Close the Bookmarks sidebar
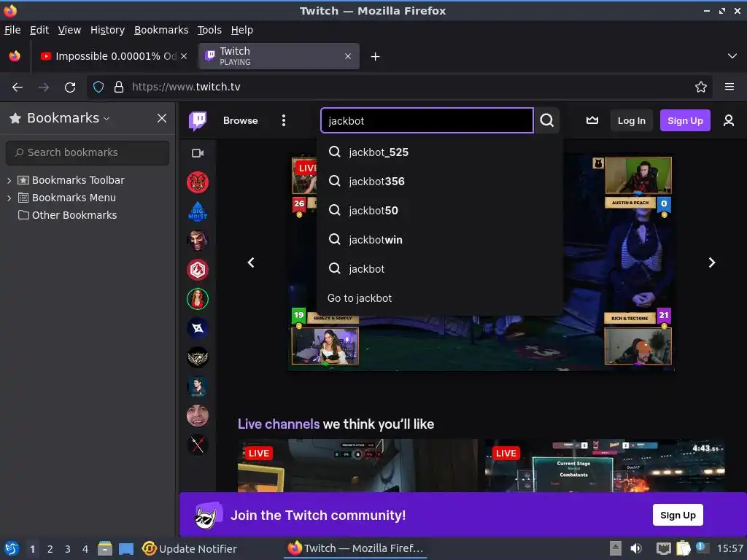This screenshot has height=560, width=747. [162, 118]
